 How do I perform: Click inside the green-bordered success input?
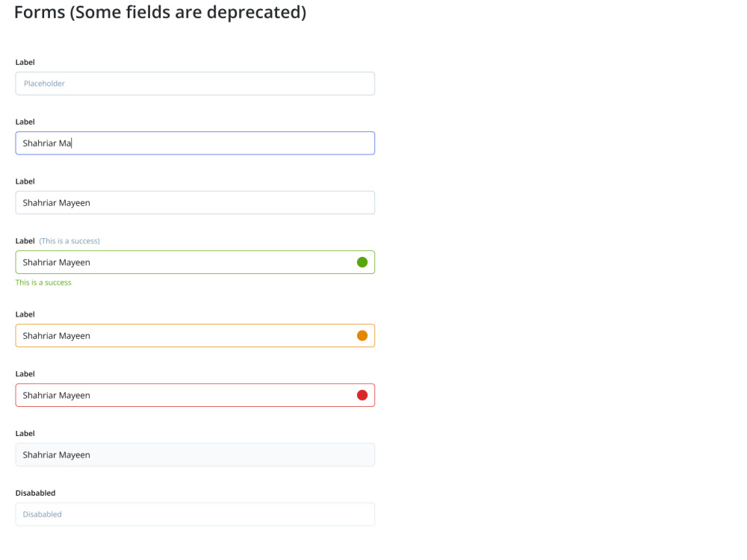click(195, 262)
